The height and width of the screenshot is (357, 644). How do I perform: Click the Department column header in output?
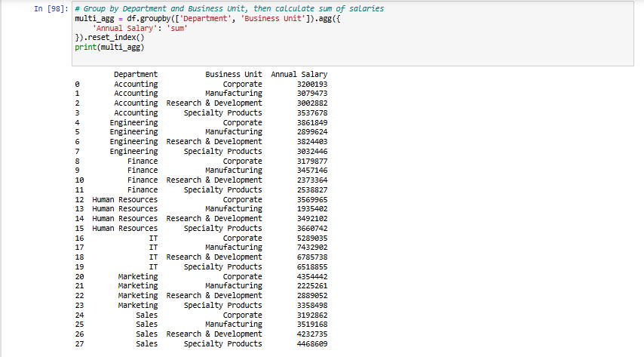pos(136,75)
